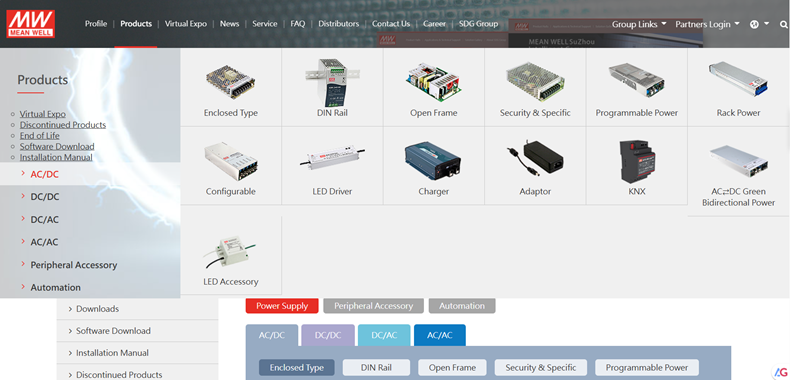Screen dimensions: 790x380
Task: Click the globe language icon
Action: 754,24
